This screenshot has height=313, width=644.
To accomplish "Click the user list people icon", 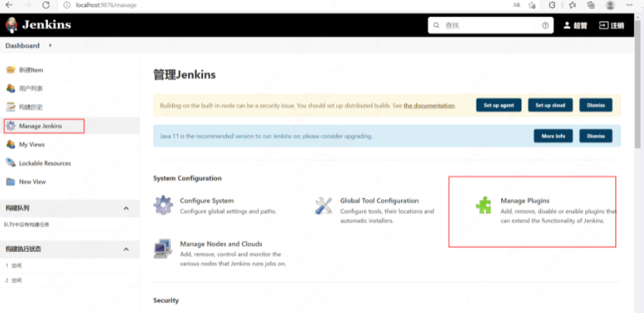I will 11,88.
